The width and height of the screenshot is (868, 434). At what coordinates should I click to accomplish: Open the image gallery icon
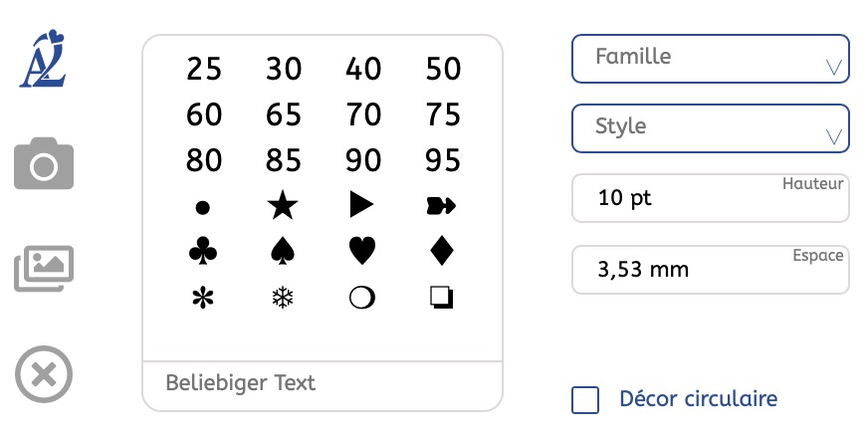[44, 269]
